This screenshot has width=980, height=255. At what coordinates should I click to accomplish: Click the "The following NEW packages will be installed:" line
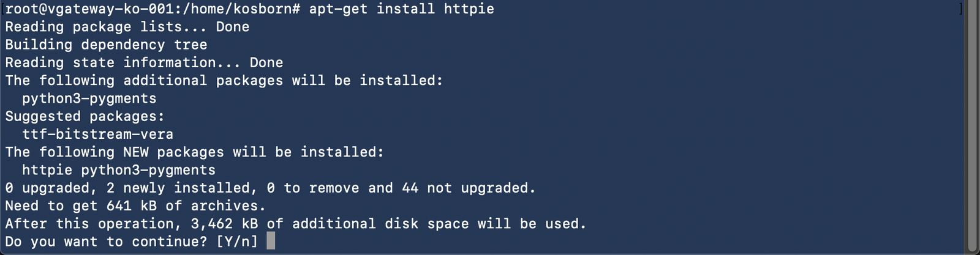point(194,152)
